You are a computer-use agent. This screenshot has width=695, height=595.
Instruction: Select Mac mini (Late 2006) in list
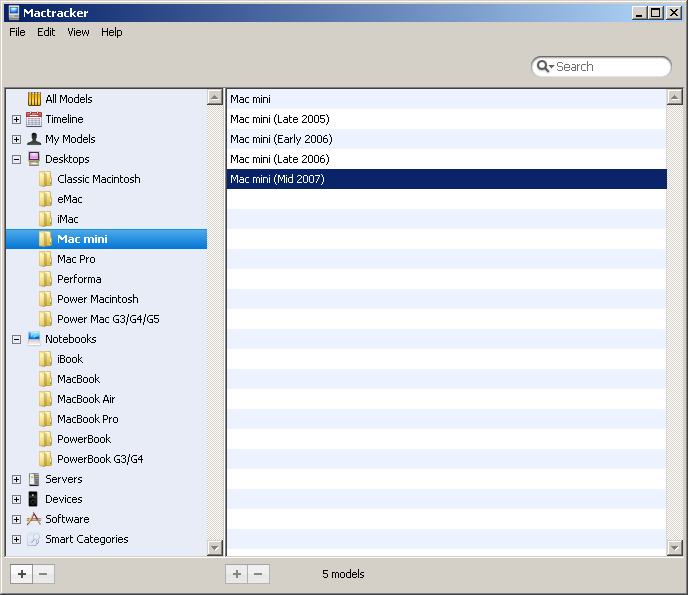pos(446,159)
